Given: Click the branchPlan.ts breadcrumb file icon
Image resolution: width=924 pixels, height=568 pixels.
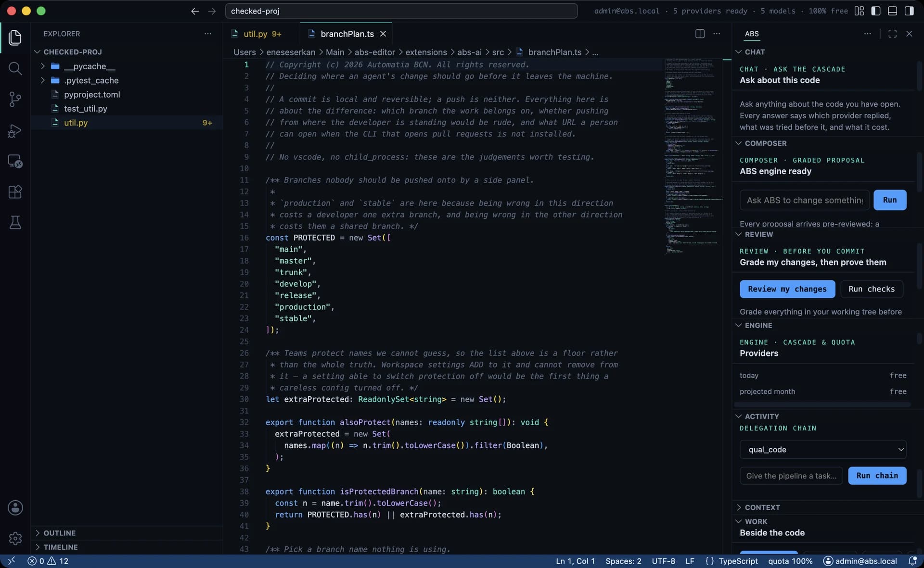Looking at the screenshot, I should click(519, 52).
